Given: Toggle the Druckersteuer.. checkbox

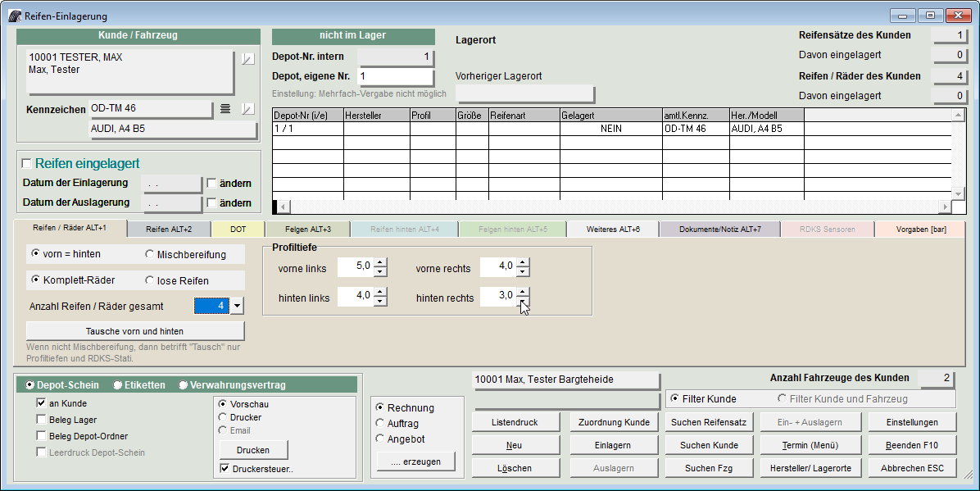Looking at the screenshot, I should point(225,469).
